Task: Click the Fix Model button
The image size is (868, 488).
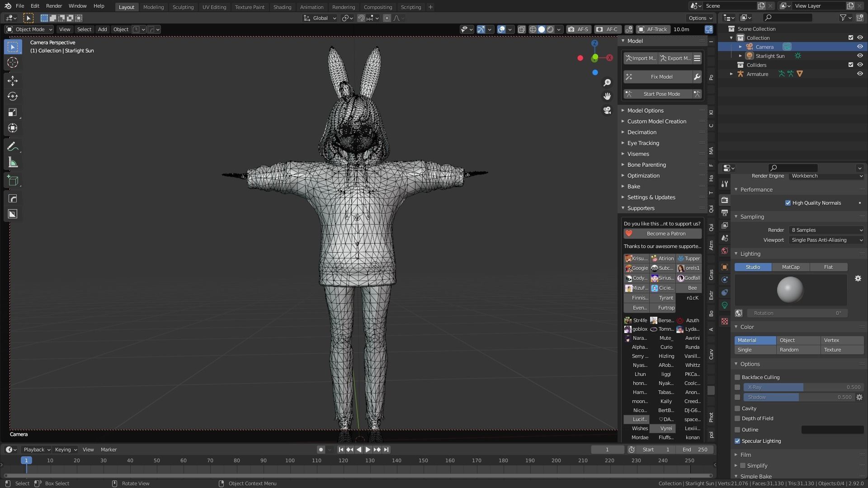Action: (661, 77)
